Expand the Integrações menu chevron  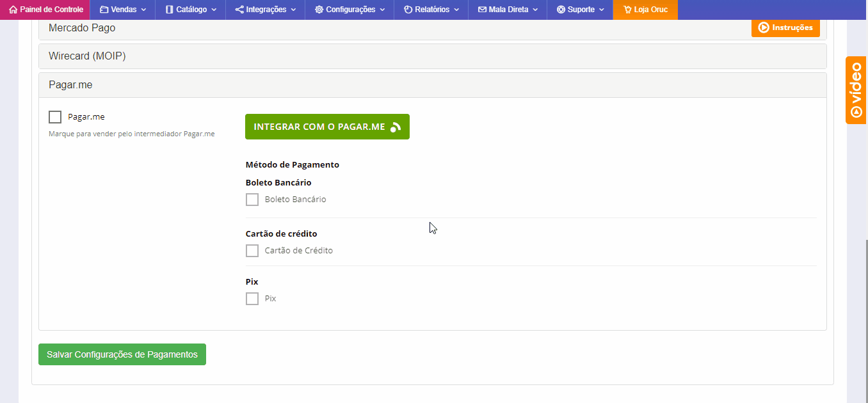(293, 10)
